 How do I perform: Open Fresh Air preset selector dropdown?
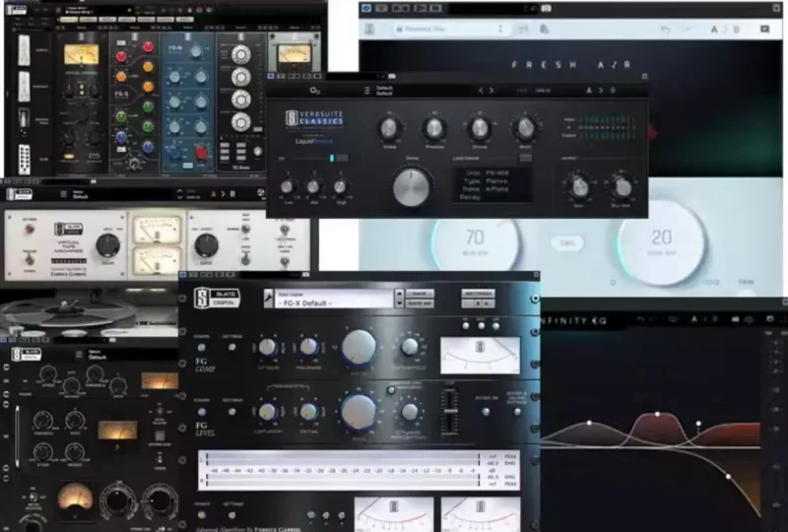450,30
